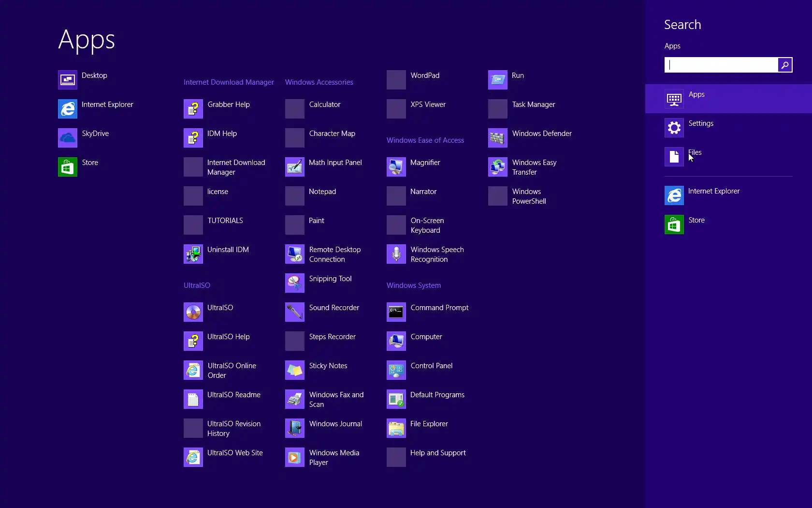The image size is (812, 508).
Task: Choose Internet Explorer in the Search pane
Action: click(728, 195)
